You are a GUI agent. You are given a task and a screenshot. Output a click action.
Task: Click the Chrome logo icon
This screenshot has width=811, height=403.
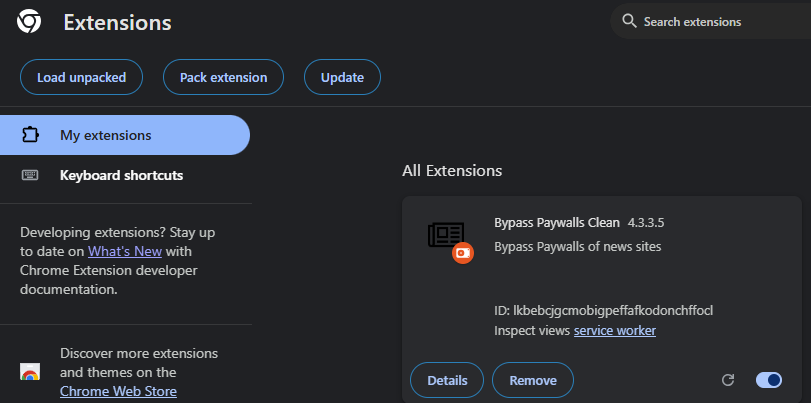29,22
